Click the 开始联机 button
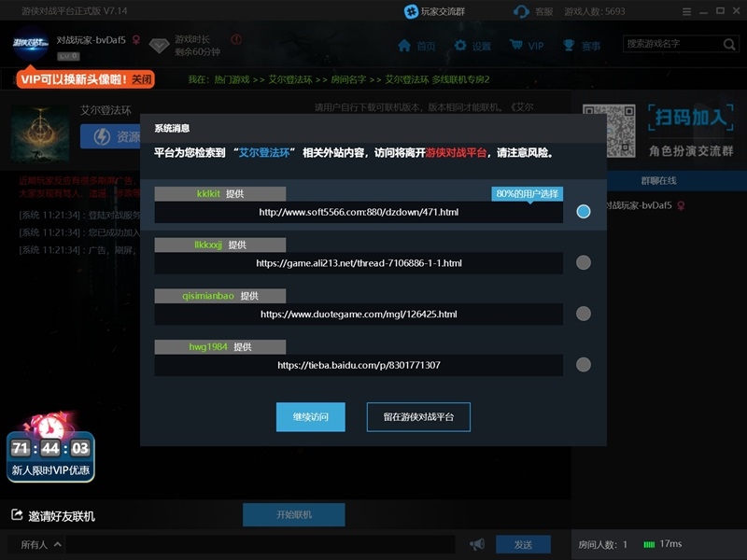747x560 pixels. coord(294,515)
